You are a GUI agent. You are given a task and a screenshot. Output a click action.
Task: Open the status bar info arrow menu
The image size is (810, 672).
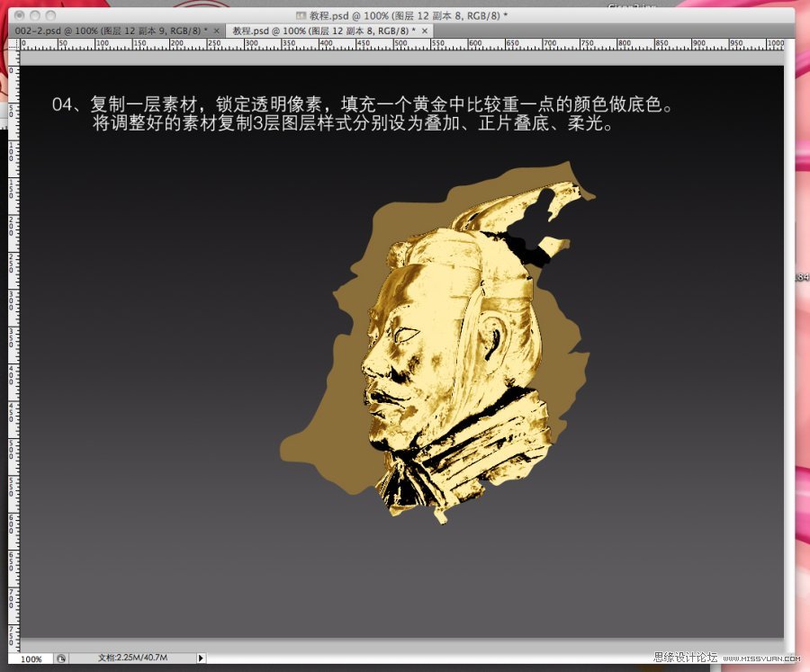(201, 658)
